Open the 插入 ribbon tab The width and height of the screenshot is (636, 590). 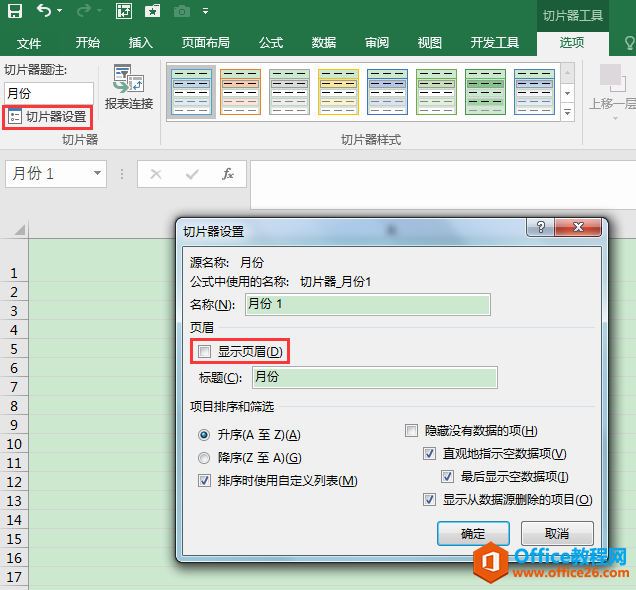point(140,43)
